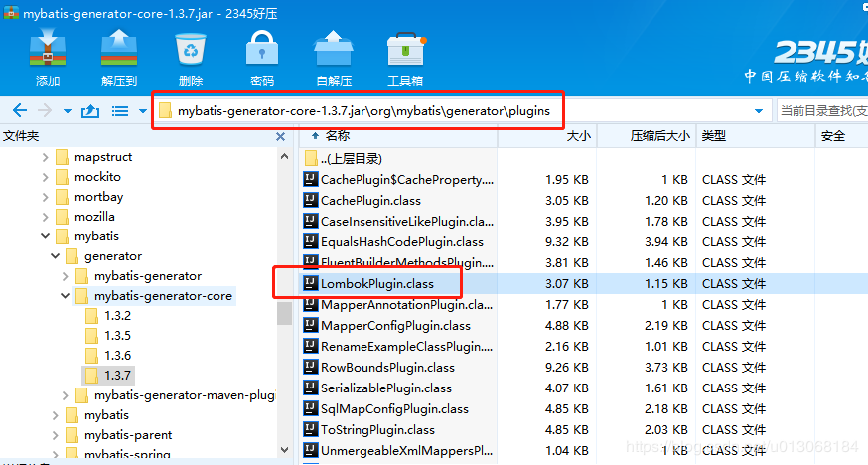Screen dimensions: 868x465
Task: Select the mapstruct folder in tree
Action: click(x=94, y=157)
